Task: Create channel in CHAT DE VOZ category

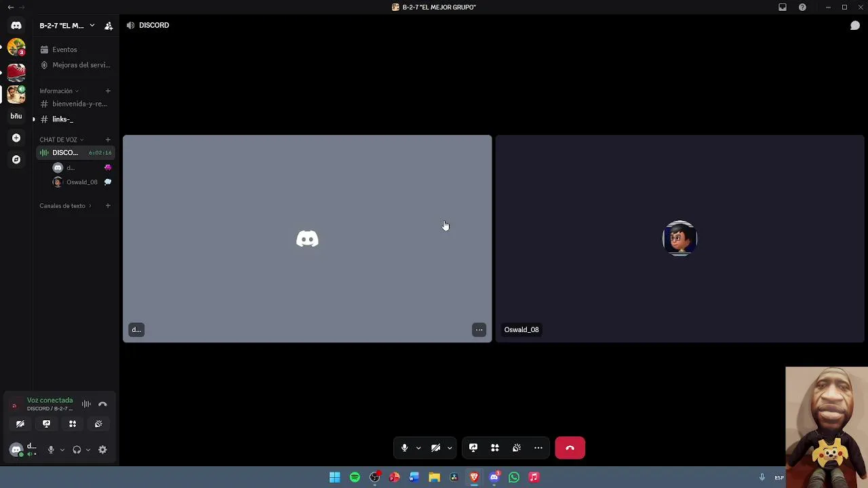Action: (108, 140)
